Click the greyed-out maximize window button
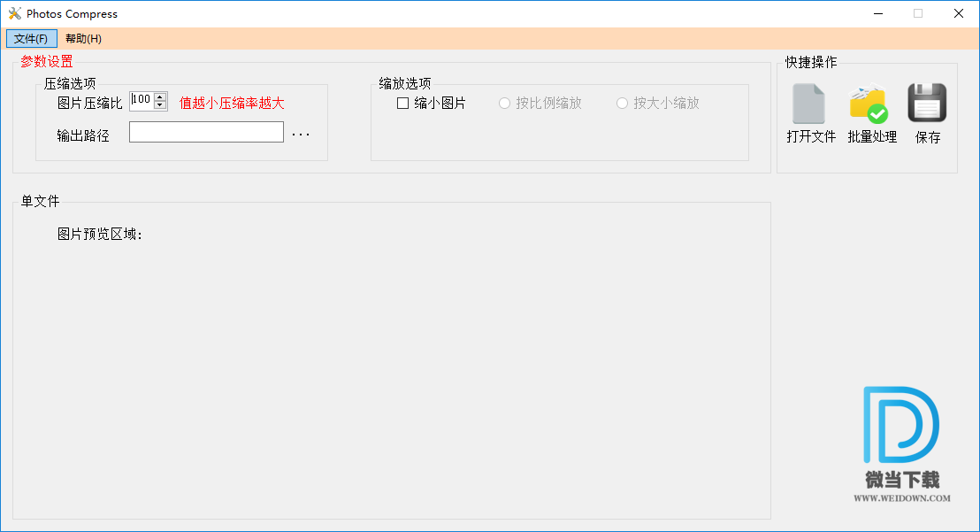Viewport: 980px width, 532px height. (x=918, y=13)
